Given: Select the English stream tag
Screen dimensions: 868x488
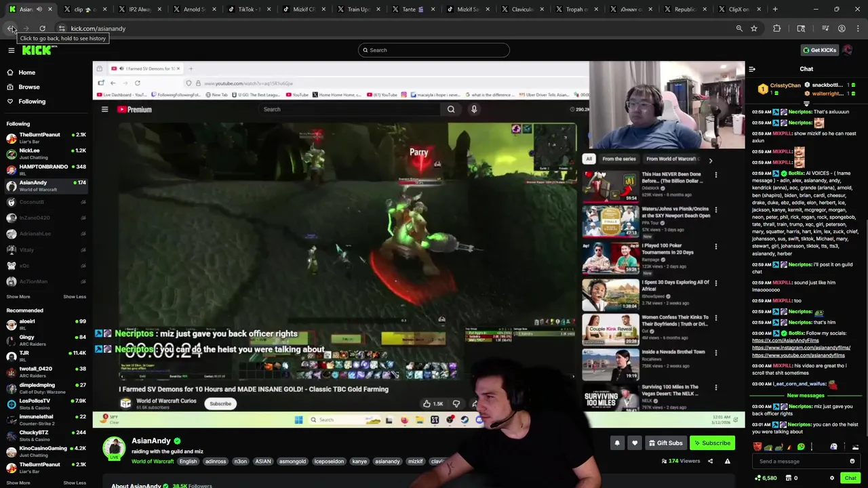Looking at the screenshot, I should click(x=188, y=462).
